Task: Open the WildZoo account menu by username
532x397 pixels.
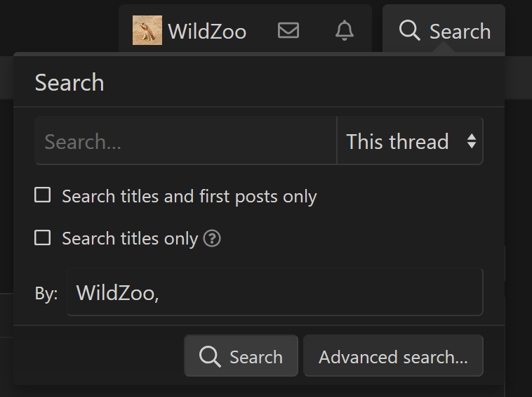Action: pyautogui.click(x=207, y=32)
